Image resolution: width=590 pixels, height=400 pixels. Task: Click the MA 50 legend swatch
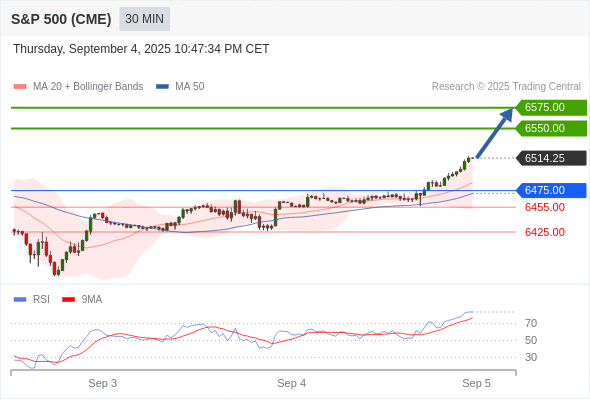coord(162,87)
